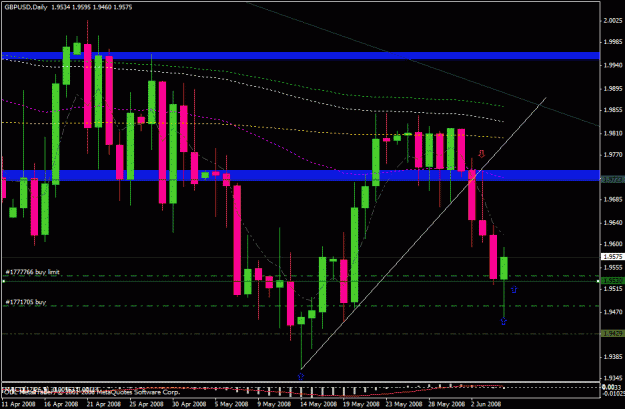Click the 1.9685 price axis label
This screenshot has height=409, width=625.
coord(613,199)
